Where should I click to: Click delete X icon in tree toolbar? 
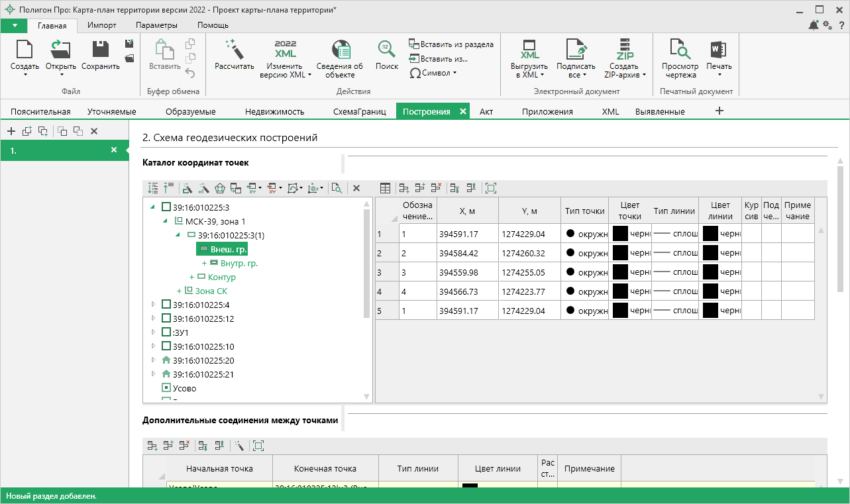(x=356, y=189)
